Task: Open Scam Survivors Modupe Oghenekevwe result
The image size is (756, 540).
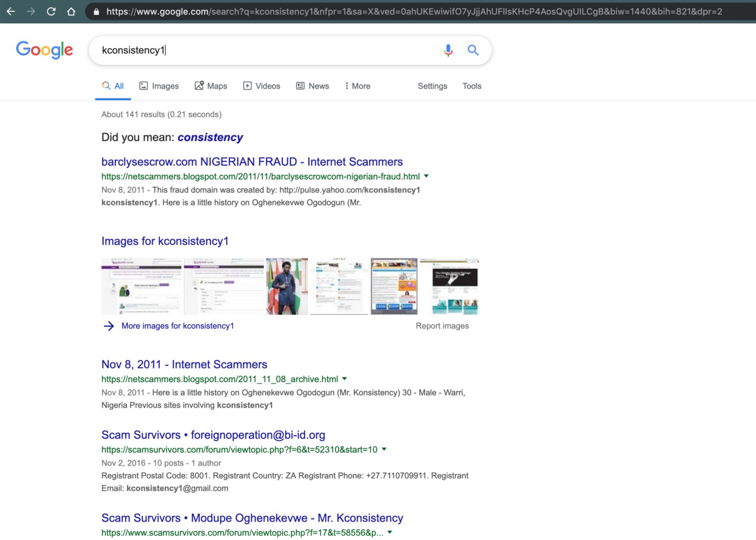Action: [x=252, y=518]
